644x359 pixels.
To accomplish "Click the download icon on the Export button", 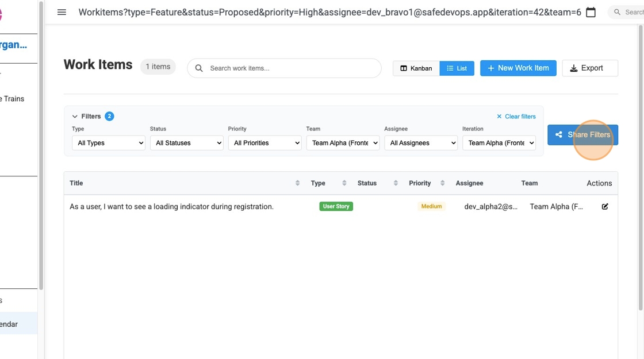I will 573,68.
